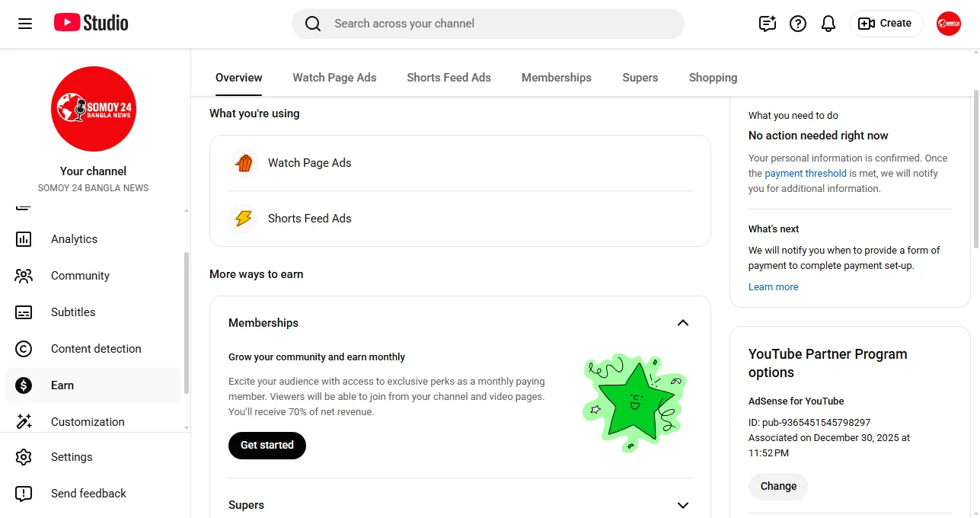Click the search magnifier icon
The width and height of the screenshot is (980, 518).
click(313, 24)
